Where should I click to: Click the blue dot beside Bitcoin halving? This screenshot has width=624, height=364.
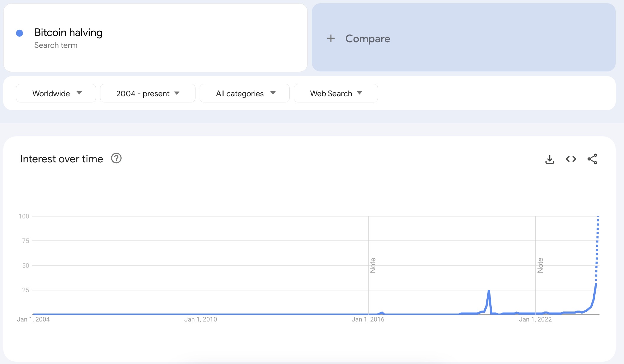tap(19, 33)
